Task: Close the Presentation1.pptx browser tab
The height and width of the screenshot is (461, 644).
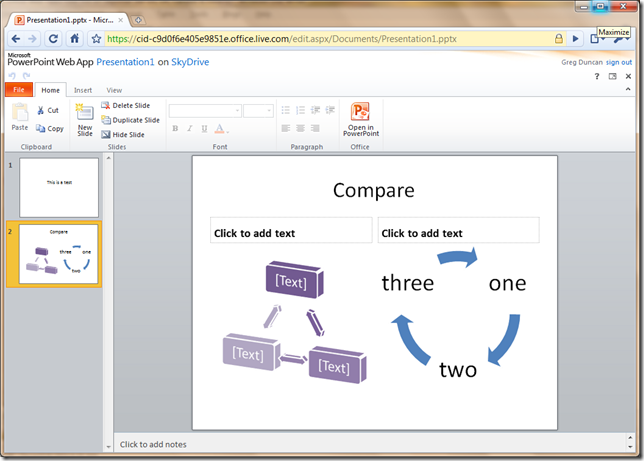Action: 120,20
